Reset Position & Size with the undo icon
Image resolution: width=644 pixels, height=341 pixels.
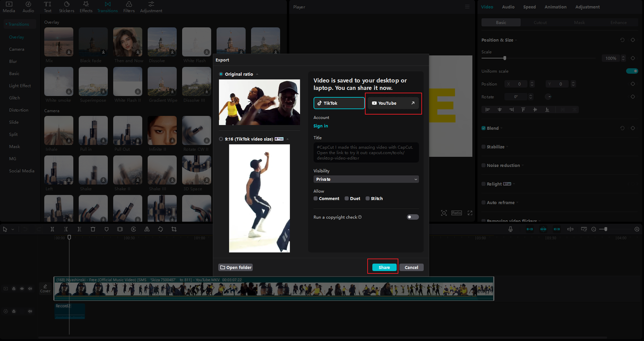(622, 40)
